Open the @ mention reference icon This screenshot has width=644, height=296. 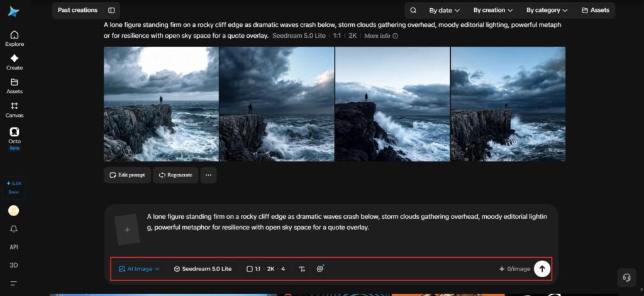click(x=320, y=269)
